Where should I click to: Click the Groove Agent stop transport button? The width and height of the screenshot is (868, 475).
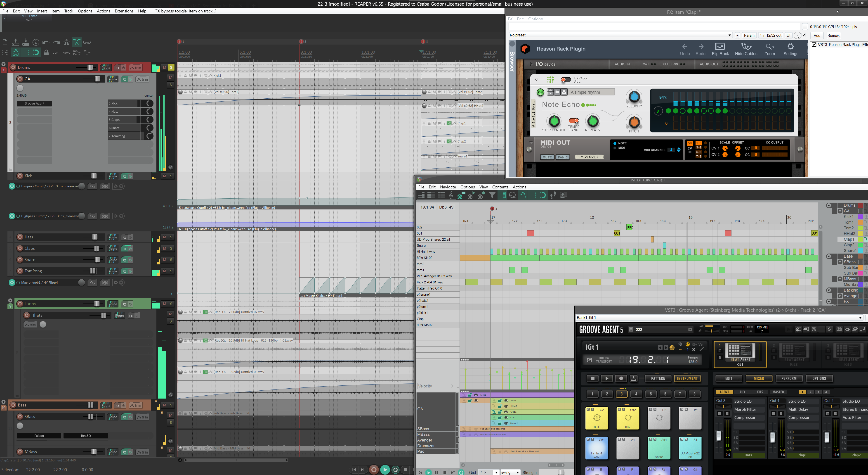coord(592,379)
